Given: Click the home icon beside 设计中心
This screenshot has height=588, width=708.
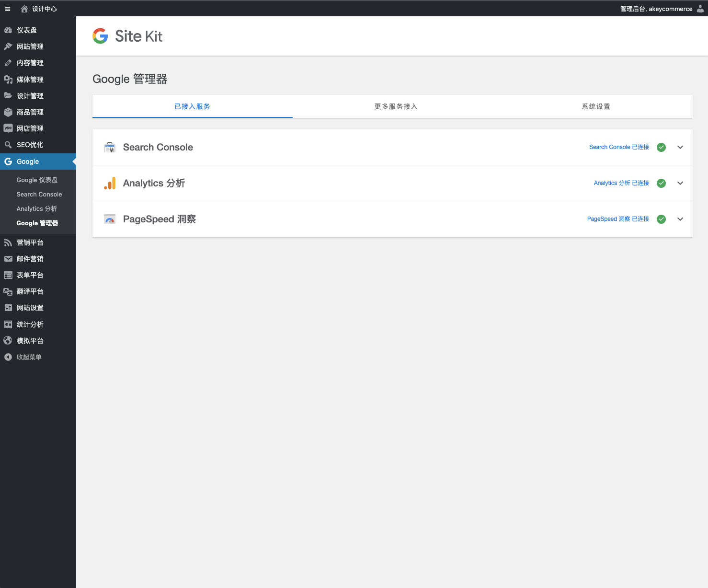Looking at the screenshot, I should (x=24, y=9).
